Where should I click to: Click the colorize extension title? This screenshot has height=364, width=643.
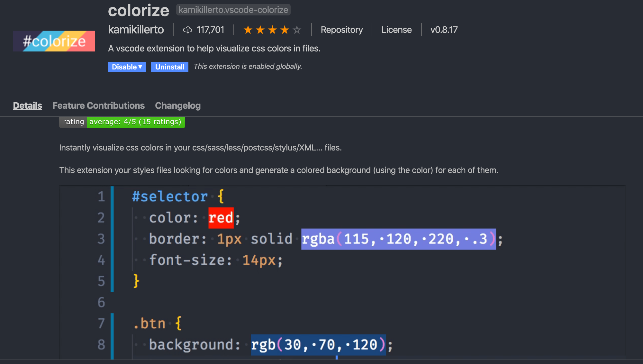click(x=139, y=11)
